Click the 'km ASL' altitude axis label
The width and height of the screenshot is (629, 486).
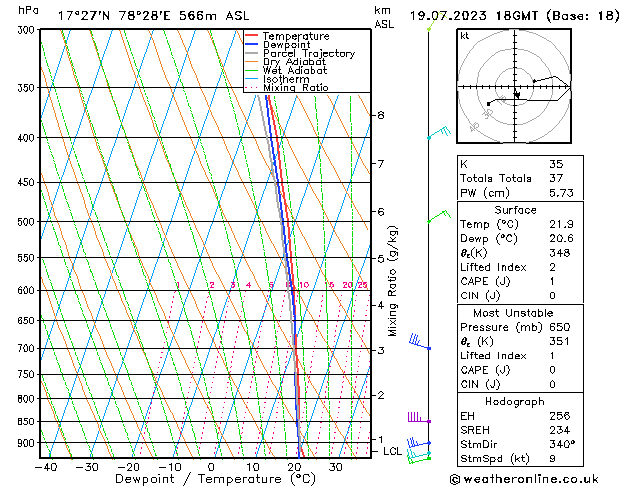[x=384, y=17]
